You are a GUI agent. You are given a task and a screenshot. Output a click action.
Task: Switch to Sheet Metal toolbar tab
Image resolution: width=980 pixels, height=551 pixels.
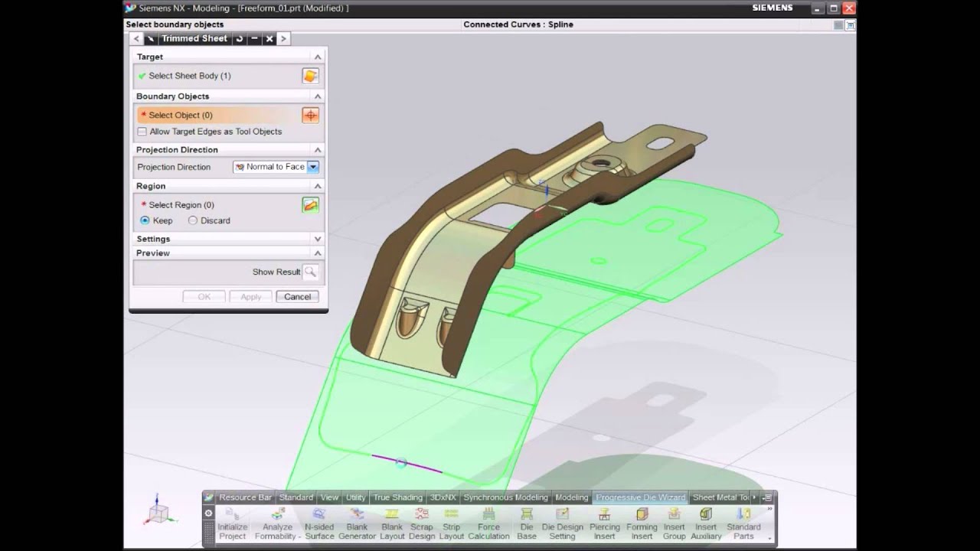point(720,497)
